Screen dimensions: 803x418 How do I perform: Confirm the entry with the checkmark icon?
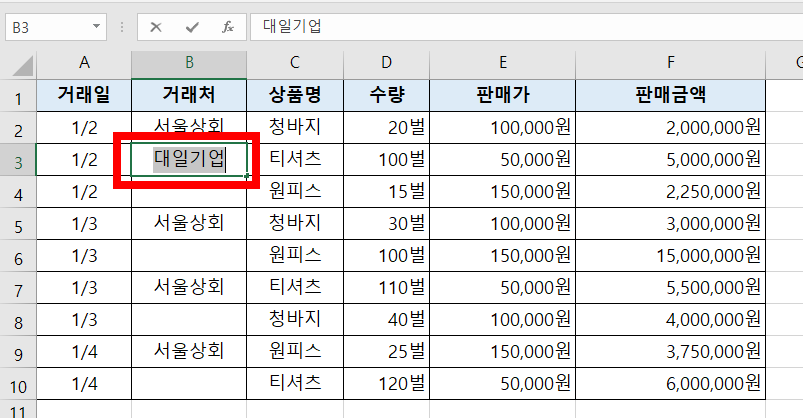tap(192, 27)
